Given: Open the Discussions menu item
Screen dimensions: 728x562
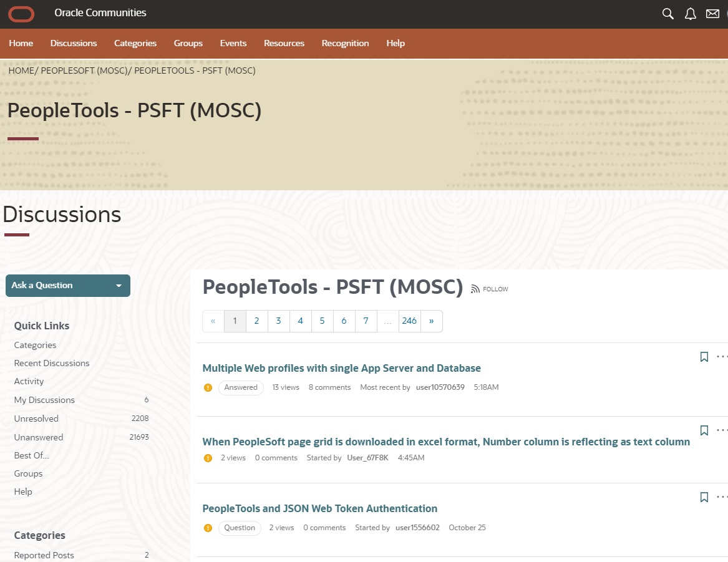Looking at the screenshot, I should 74,43.
